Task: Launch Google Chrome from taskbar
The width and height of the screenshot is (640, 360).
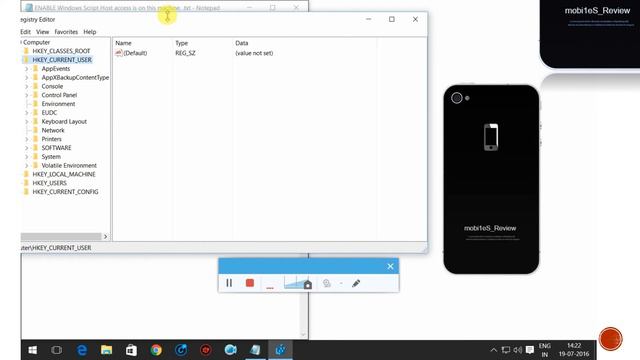Action: (x=156, y=350)
